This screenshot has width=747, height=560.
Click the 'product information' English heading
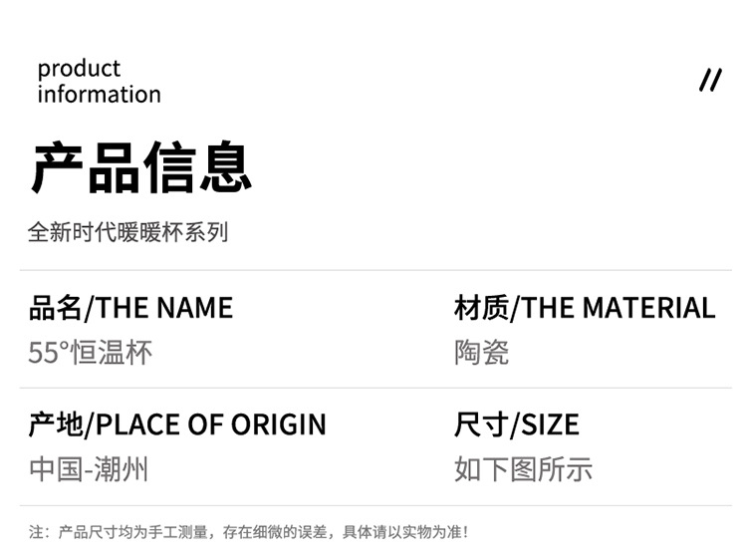pyautogui.click(x=99, y=81)
